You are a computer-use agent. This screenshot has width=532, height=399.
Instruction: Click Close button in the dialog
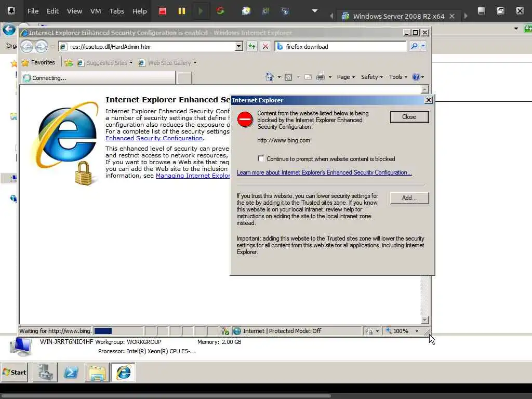(409, 117)
